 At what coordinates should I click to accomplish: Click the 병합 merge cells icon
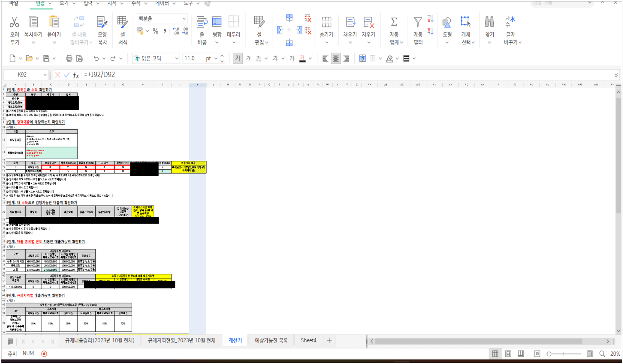click(217, 22)
